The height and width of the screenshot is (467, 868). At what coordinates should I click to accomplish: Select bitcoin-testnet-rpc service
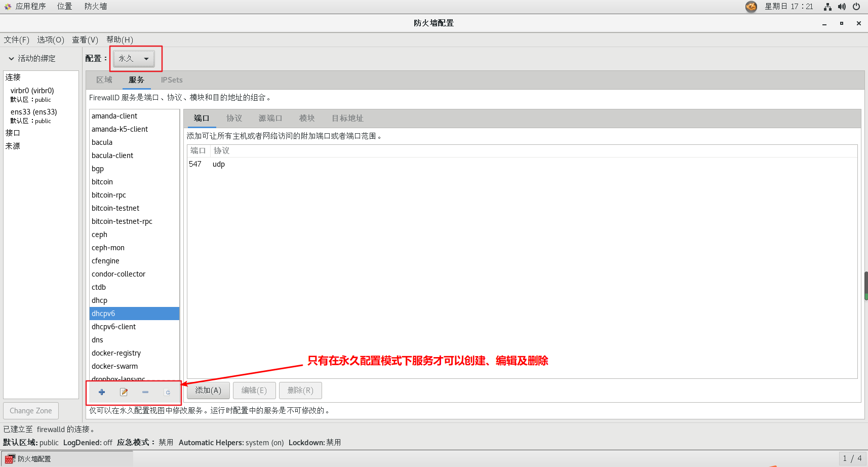(x=134, y=221)
